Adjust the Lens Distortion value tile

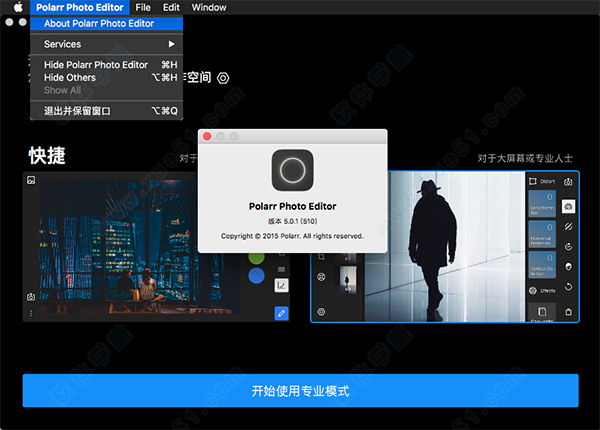pos(542,204)
